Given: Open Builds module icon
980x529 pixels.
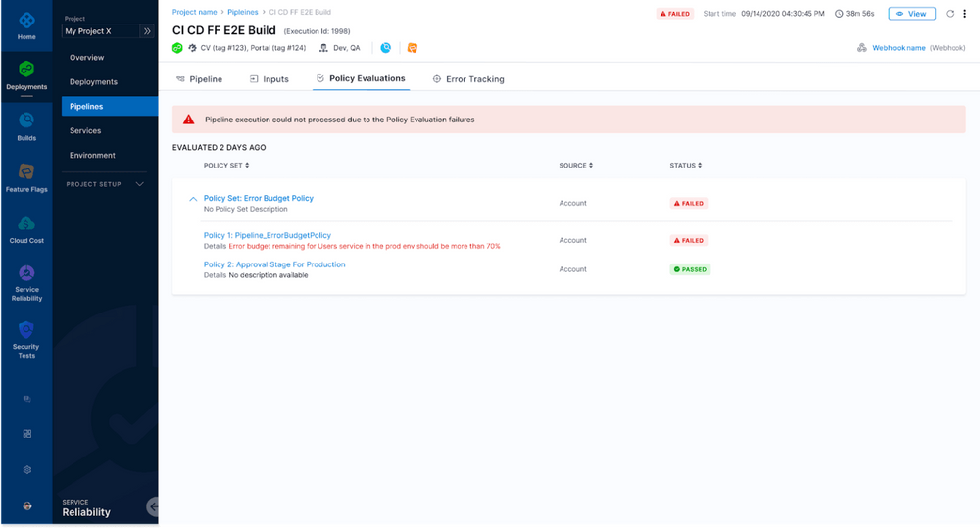Looking at the screenshot, I should 26,126.
